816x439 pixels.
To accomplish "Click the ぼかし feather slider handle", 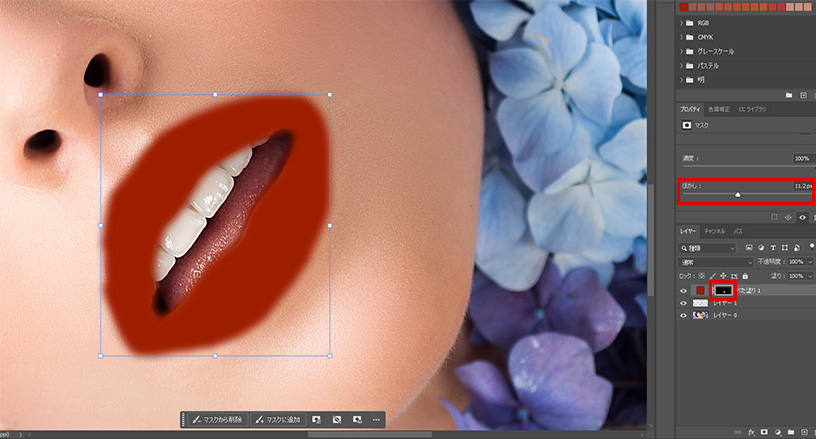I will (738, 195).
